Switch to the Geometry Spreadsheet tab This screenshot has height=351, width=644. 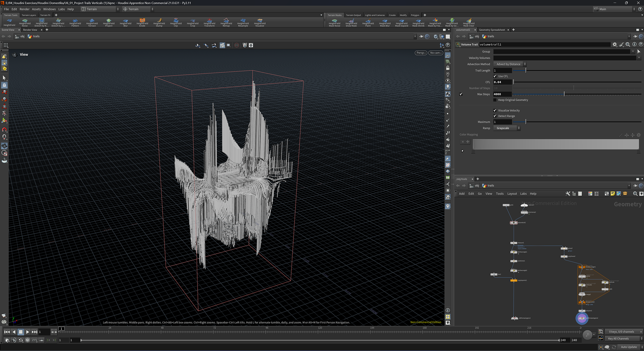coord(492,30)
